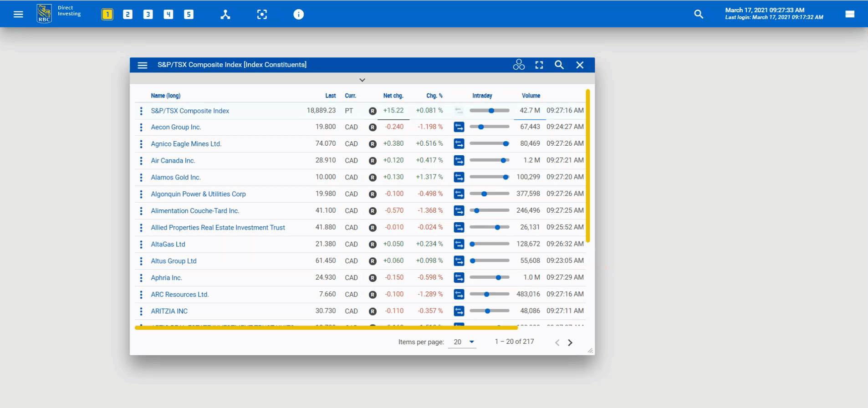Click trade icon for Altus Group Ltd
The height and width of the screenshot is (408, 868).
point(459,261)
